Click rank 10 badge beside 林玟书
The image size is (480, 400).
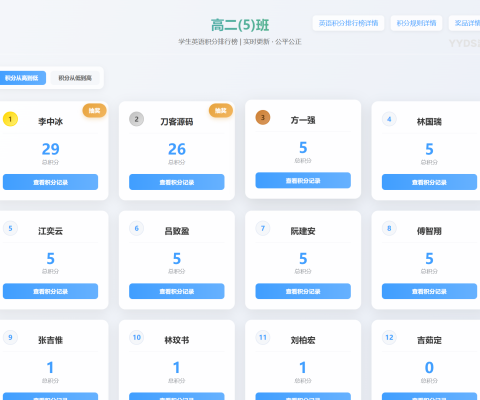pyautogui.click(x=136, y=337)
